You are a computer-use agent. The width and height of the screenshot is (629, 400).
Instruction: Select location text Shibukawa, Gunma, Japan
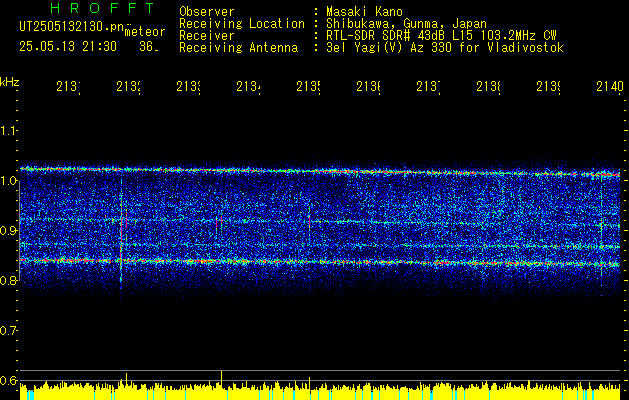406,24
